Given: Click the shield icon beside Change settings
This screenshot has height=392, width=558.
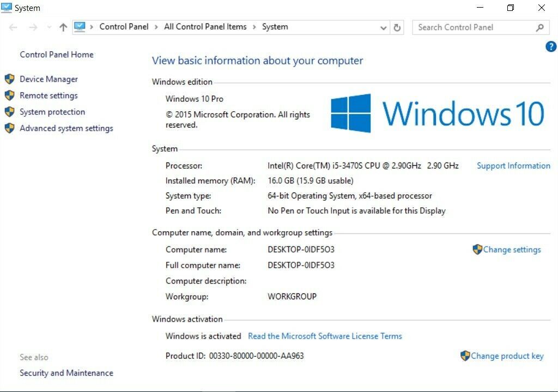Looking at the screenshot, I should 477,249.
